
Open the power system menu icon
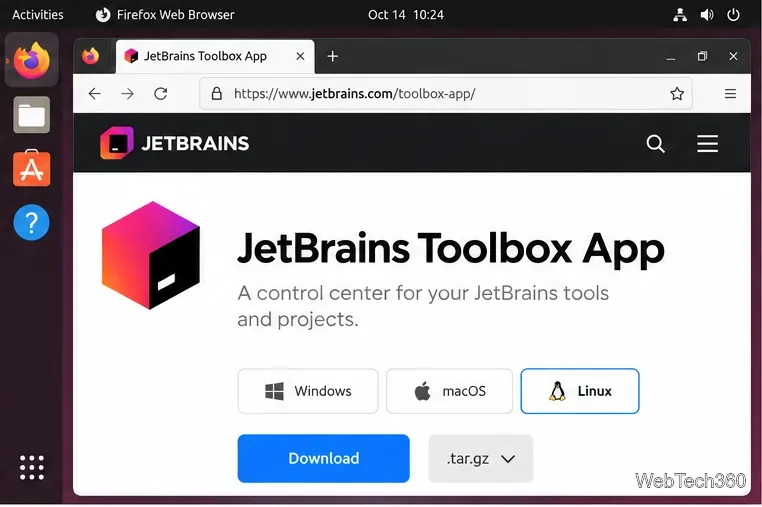pos(733,15)
